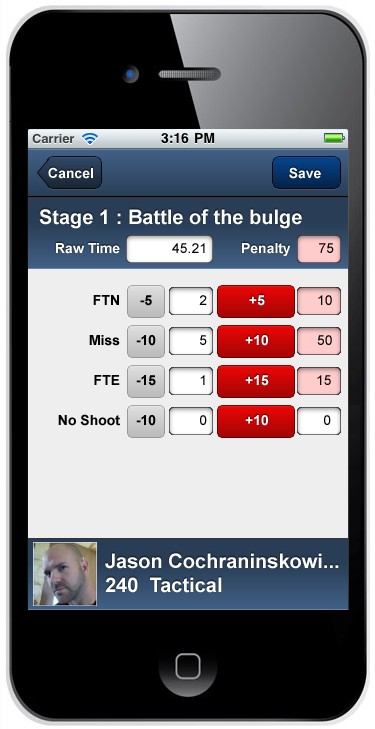This screenshot has height=729, width=375.
Task: Select the Miss count field
Action: (191, 341)
